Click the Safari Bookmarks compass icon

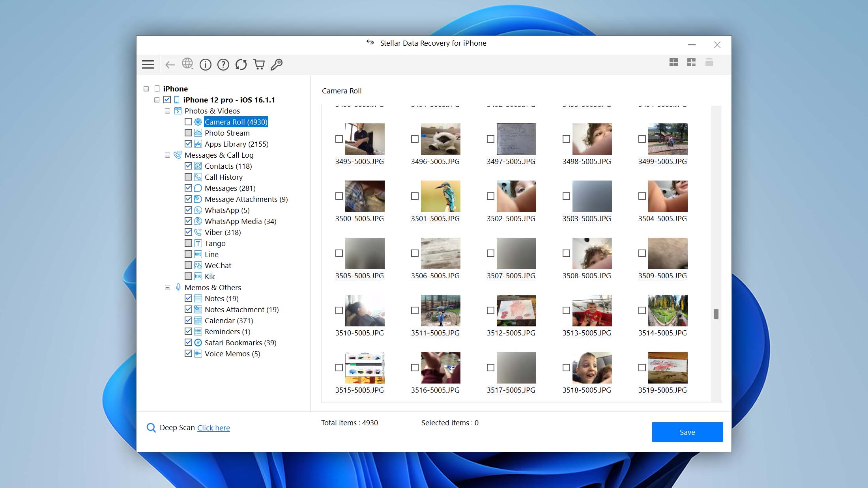click(198, 343)
